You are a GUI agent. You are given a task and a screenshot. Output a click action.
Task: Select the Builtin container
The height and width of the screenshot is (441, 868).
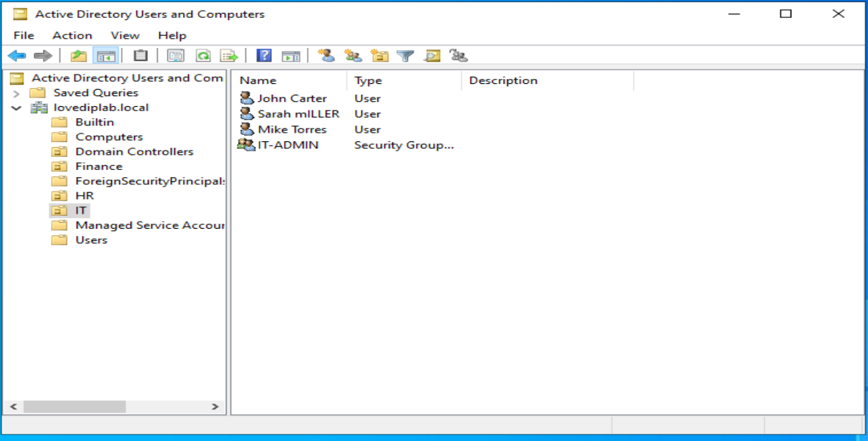pos(95,122)
